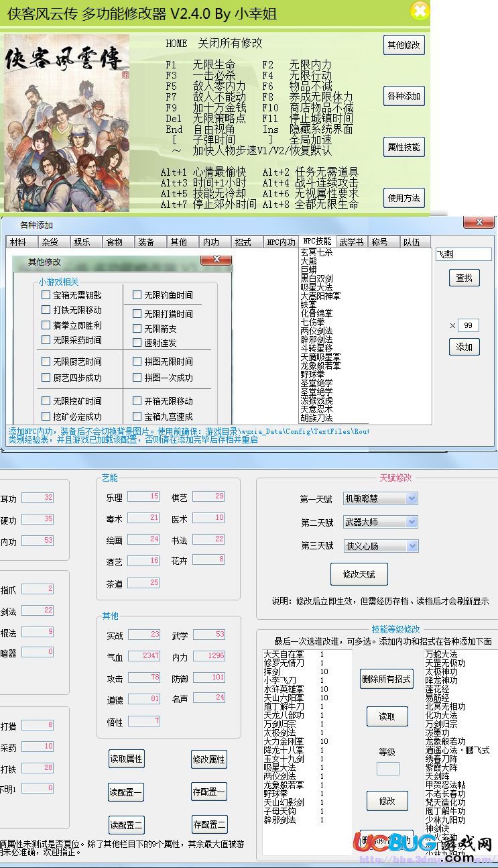The image size is (498, 868).
Task: Open the 属性技能 panel button
Action: point(404,147)
